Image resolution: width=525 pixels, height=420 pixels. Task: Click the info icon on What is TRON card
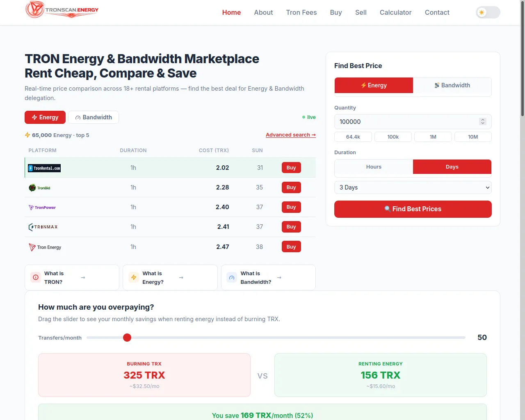(x=36, y=278)
